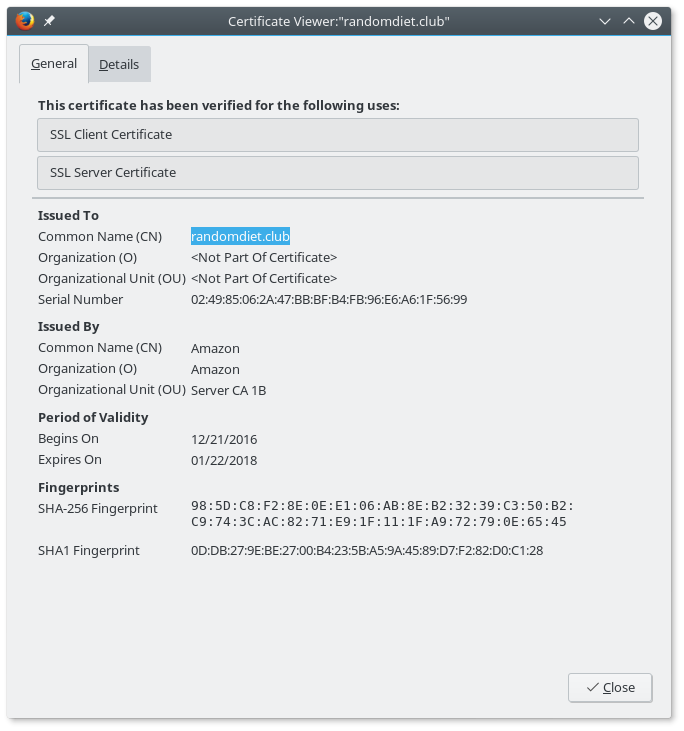The width and height of the screenshot is (684, 731).
Task: Click the Expires On date 01/22/2018
Action: (x=224, y=460)
